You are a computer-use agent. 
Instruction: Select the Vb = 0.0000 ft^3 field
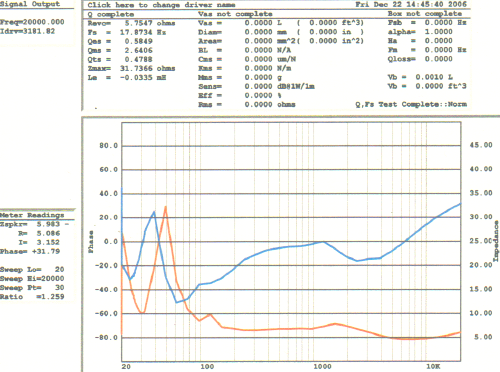pyautogui.click(x=427, y=86)
